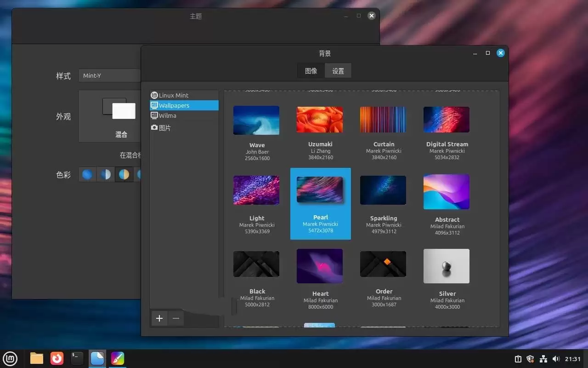Open the network connection tray icon
This screenshot has height=368, width=588.
tap(543, 359)
